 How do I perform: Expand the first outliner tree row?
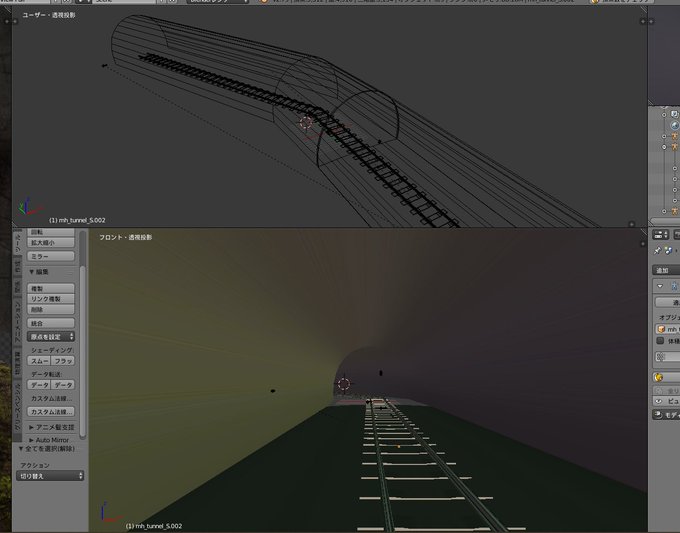pos(664,115)
